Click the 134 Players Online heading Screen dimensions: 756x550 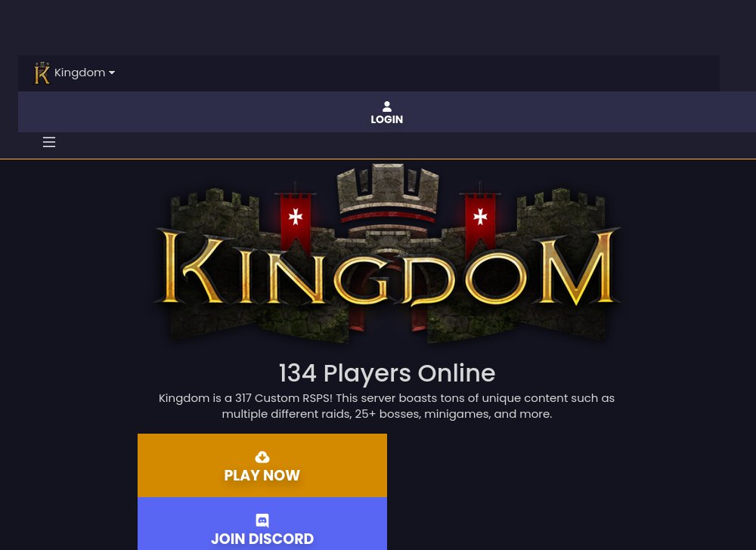coord(387,373)
